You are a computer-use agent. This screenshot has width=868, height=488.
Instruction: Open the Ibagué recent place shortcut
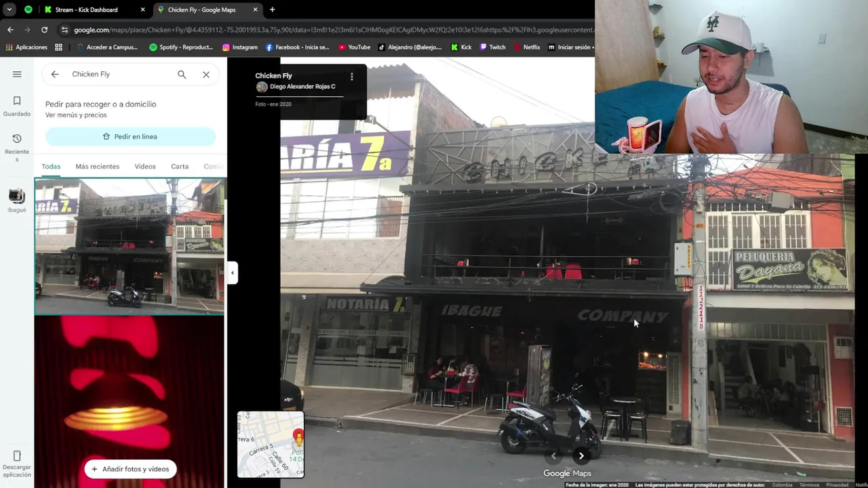point(17,201)
